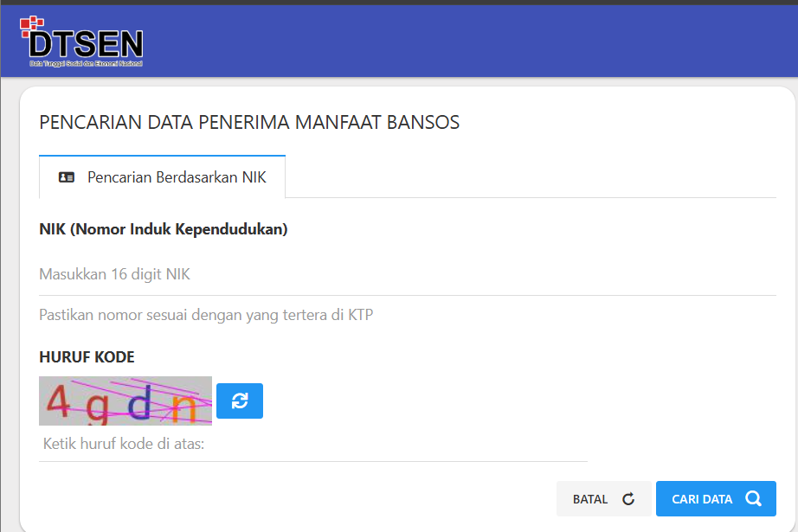798x532 pixels.
Task: Click the HURUF KODE label
Action: (x=87, y=357)
